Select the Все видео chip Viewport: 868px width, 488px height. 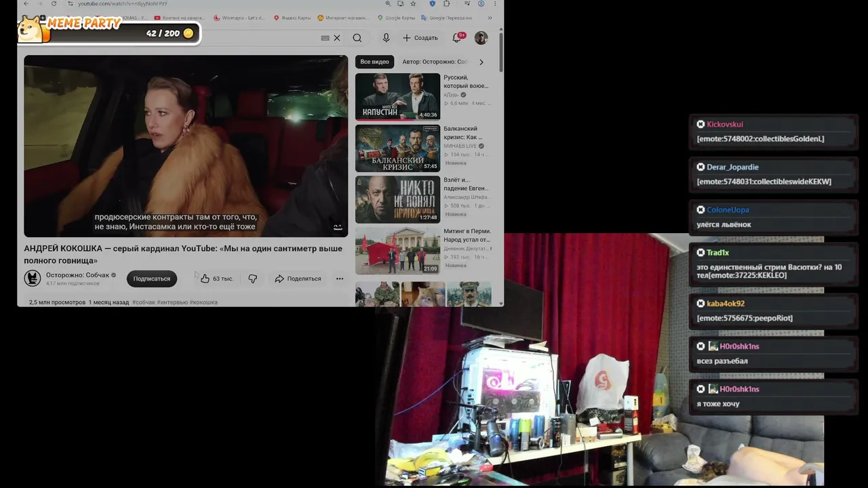(x=374, y=62)
